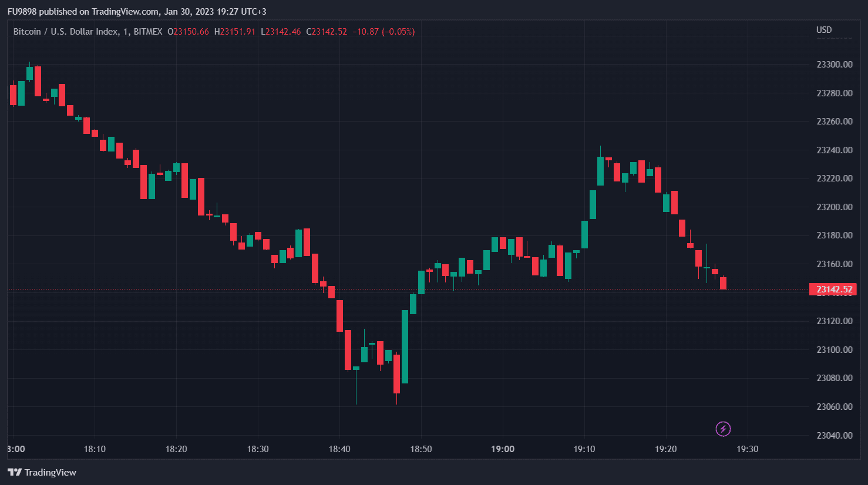
Task: Click the TradingView logo at bottom left
Action: [x=42, y=472]
